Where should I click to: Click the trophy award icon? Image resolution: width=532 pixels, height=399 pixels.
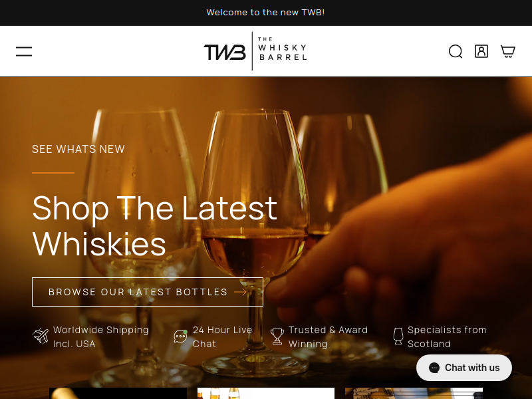tap(277, 336)
